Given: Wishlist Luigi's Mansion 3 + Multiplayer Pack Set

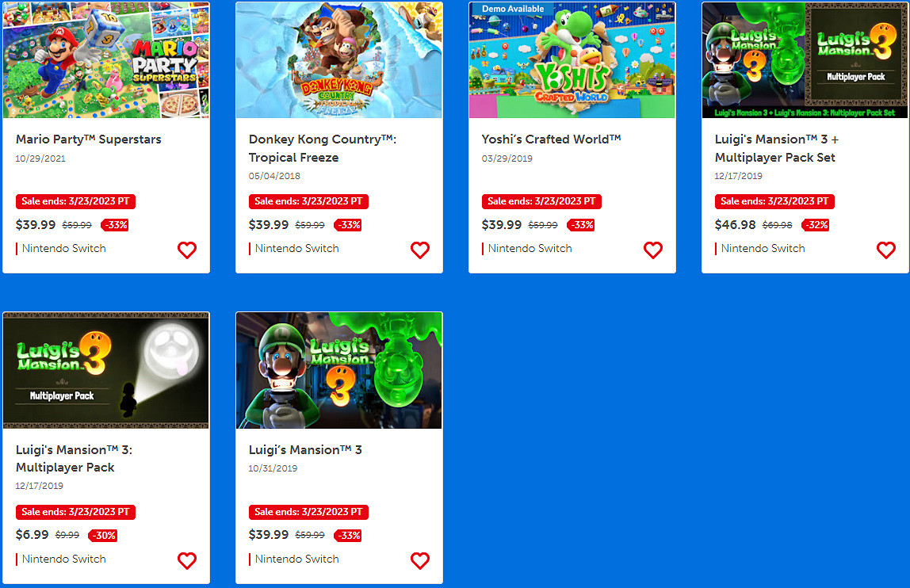Looking at the screenshot, I should click(x=886, y=250).
